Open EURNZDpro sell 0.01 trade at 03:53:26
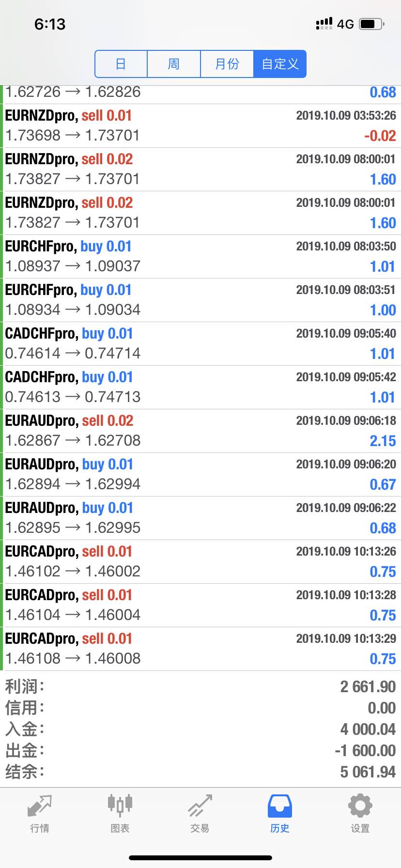This screenshot has height=868, width=401. 200,126
